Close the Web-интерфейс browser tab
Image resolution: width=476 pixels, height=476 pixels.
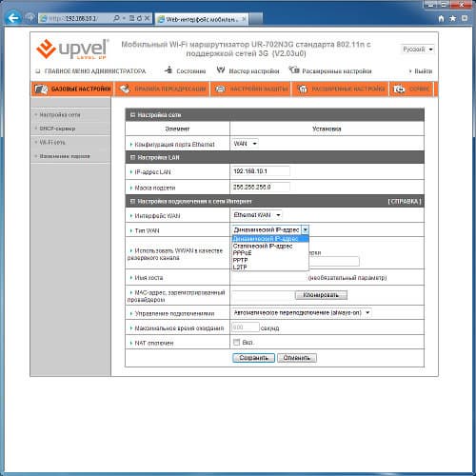(244, 19)
